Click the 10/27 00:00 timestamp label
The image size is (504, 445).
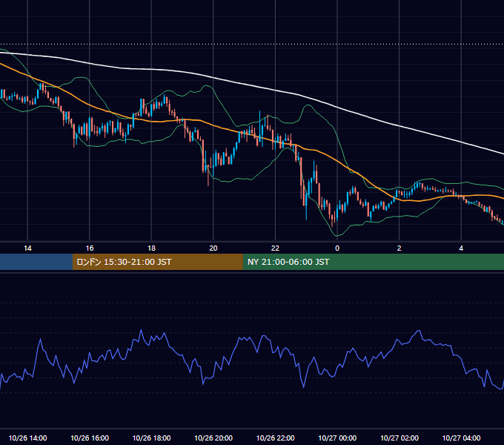pos(337,438)
